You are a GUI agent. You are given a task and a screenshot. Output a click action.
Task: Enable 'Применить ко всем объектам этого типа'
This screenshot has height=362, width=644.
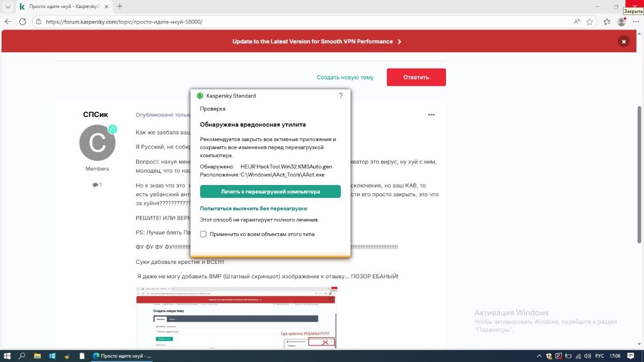203,234
